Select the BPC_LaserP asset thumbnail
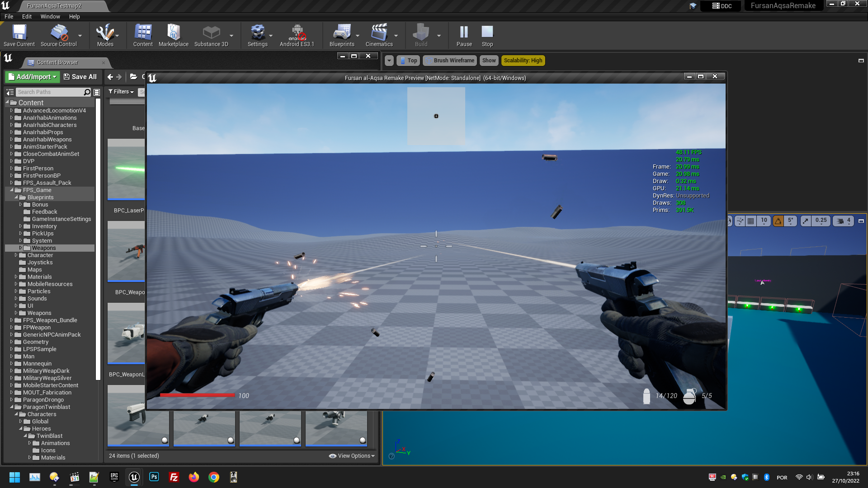Viewport: 868px width, 488px height. (x=126, y=169)
